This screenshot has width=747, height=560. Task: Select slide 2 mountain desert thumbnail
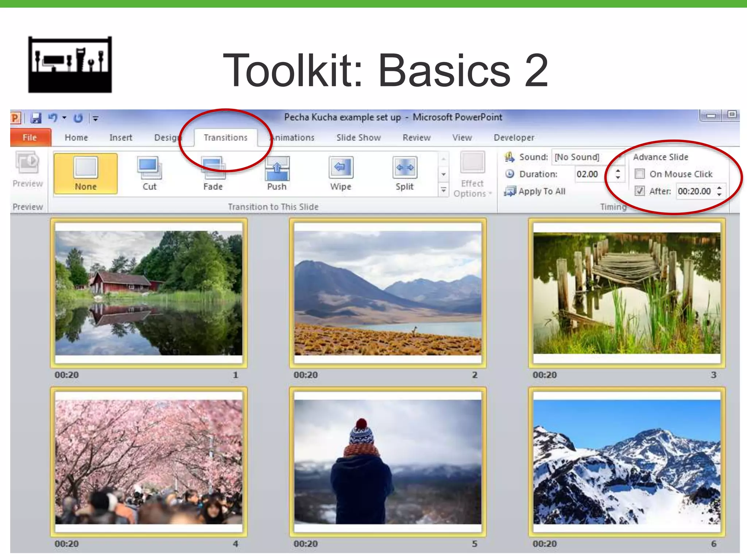[388, 293]
